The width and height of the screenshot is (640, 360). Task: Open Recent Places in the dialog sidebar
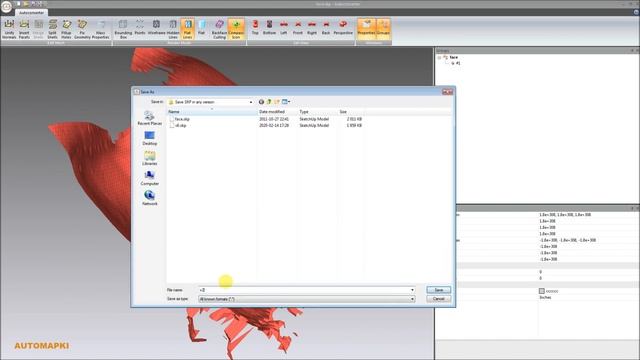[x=149, y=118]
